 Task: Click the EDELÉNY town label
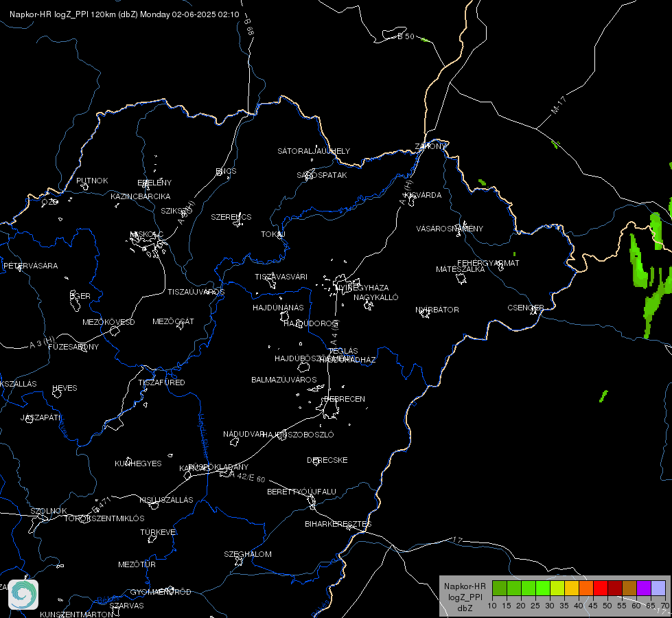pos(154,183)
